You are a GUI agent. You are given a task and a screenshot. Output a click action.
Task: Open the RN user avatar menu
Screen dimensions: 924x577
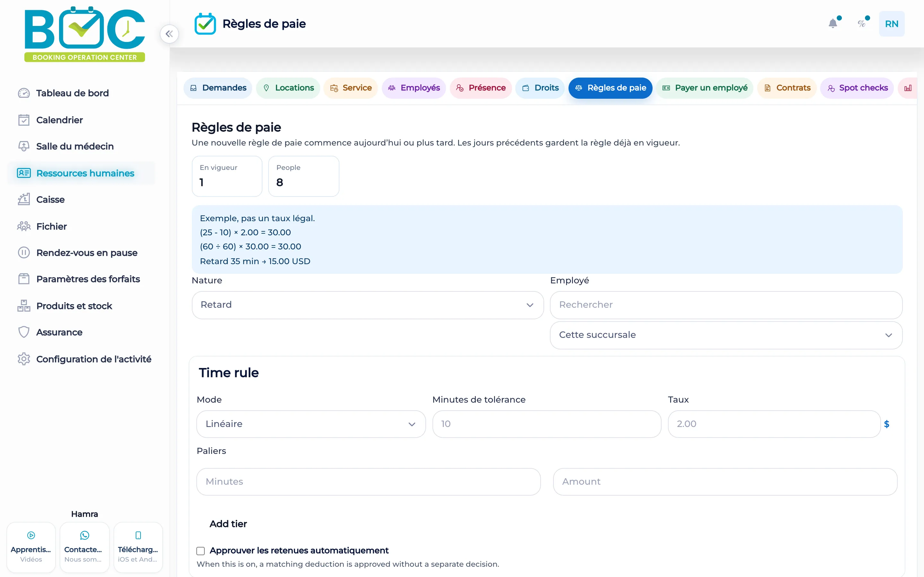pyautogui.click(x=892, y=24)
